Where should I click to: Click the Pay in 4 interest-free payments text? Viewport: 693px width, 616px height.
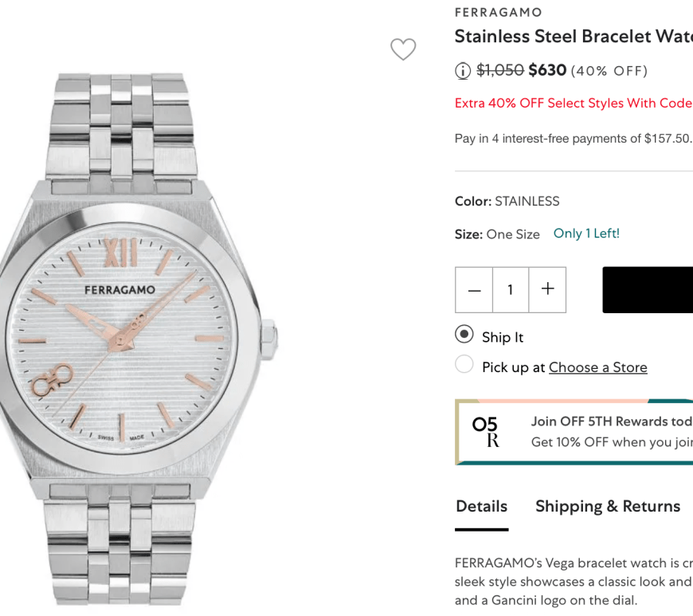[572, 139]
